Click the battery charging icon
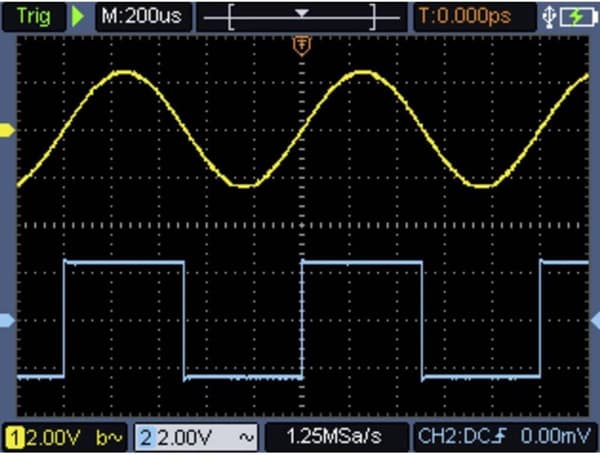Screen dimensions: 600x455 [578, 17]
